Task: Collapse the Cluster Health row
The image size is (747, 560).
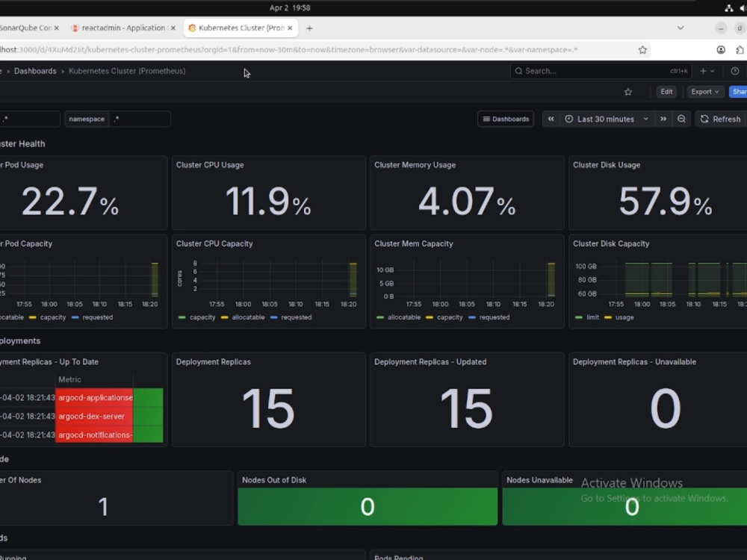Action: pos(22,144)
